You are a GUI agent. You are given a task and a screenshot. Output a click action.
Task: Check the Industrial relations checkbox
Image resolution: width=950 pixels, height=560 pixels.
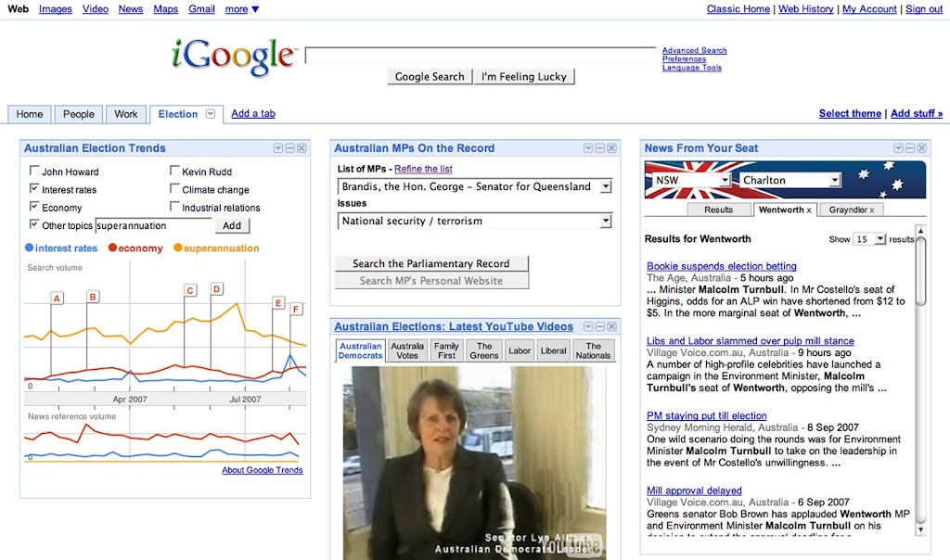click(x=175, y=207)
